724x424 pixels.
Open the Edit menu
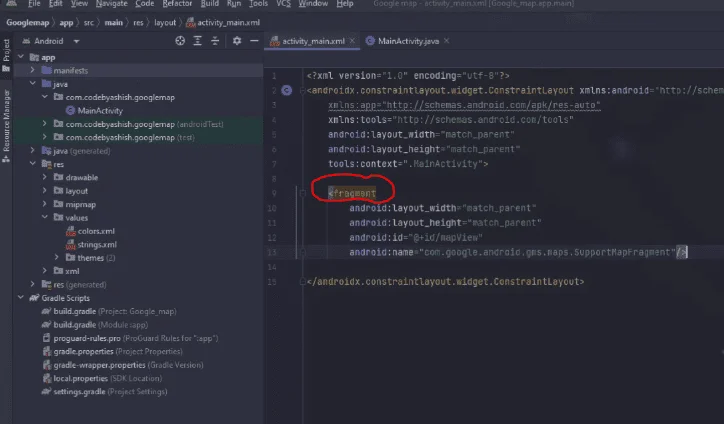(x=55, y=4)
